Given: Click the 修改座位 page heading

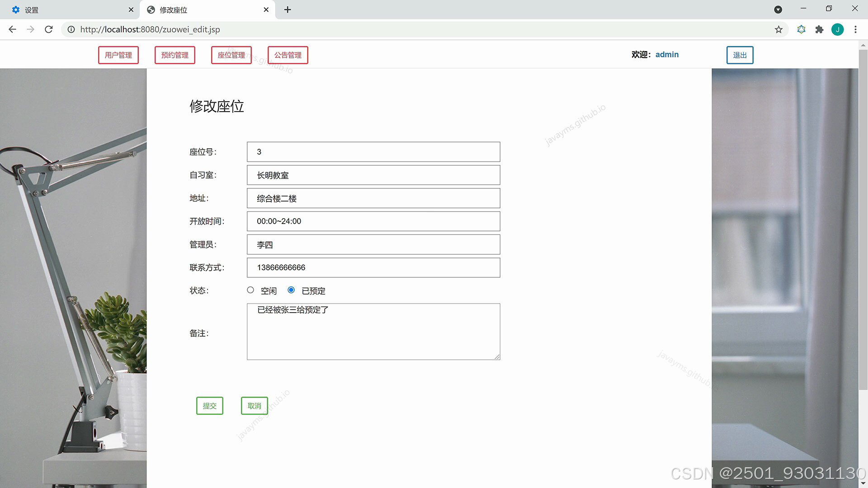Looking at the screenshot, I should [217, 106].
